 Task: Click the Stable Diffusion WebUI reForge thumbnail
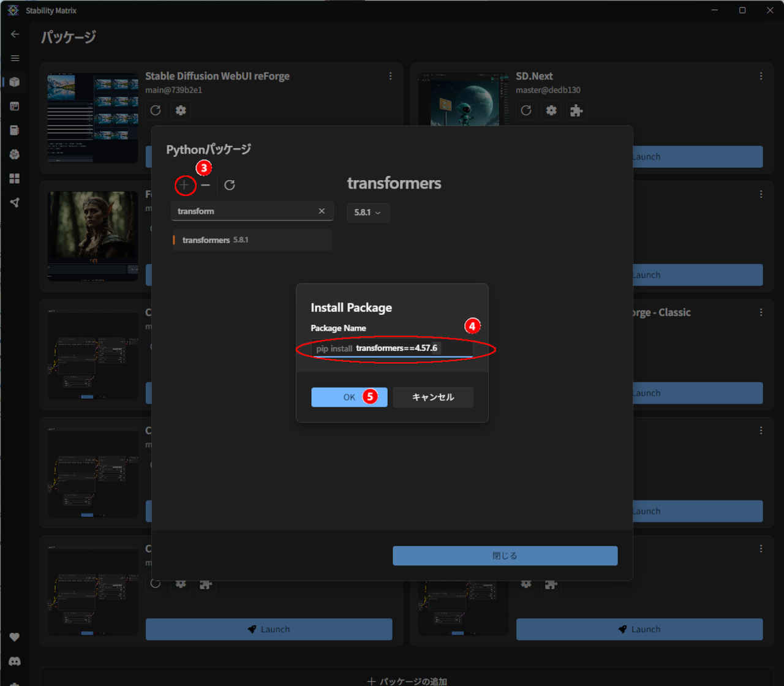coord(92,118)
